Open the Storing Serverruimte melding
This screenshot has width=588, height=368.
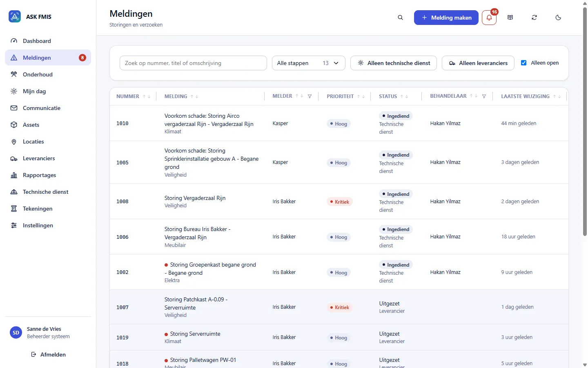pyautogui.click(x=195, y=334)
